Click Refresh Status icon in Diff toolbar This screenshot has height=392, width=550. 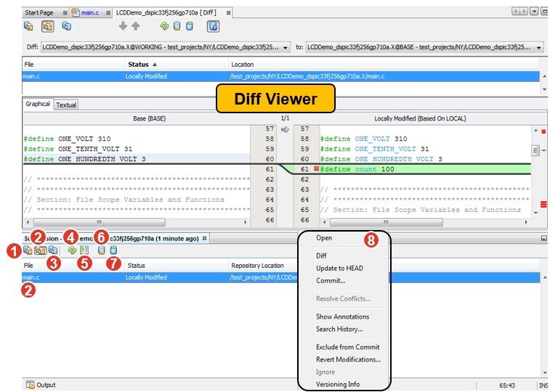pos(164,26)
